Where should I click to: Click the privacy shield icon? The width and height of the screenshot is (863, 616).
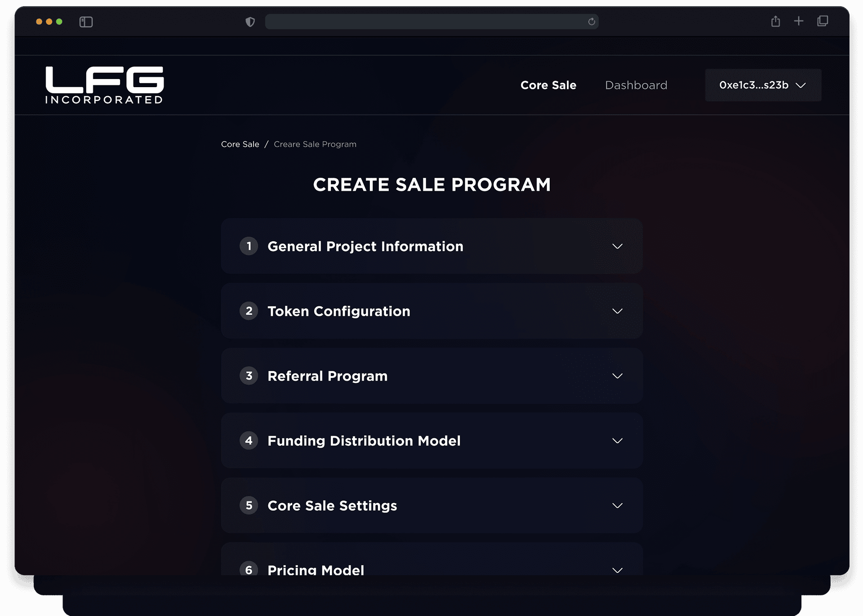tap(250, 22)
